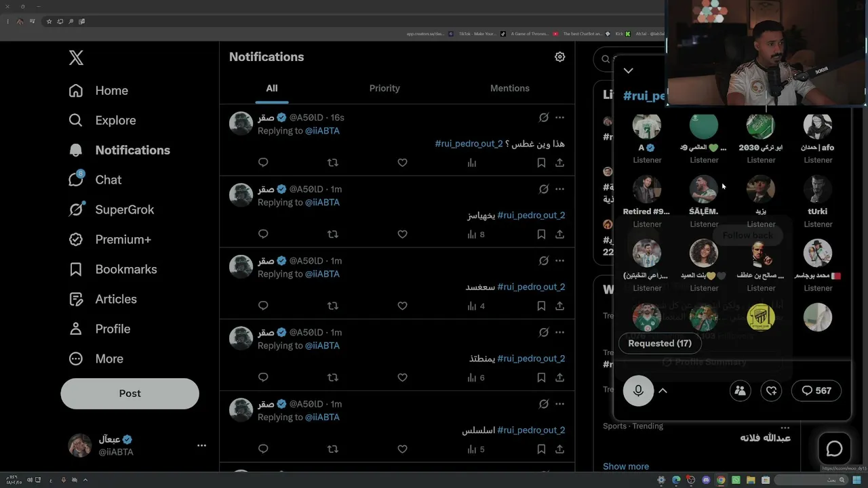The height and width of the screenshot is (488, 868).
Task: Open Bookmarks from the sidebar
Action: pos(113,269)
